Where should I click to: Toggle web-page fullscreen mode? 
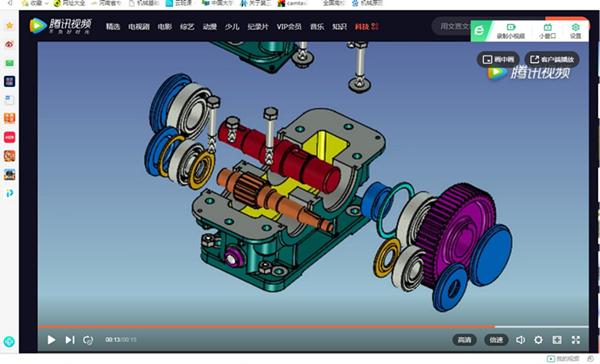(557, 340)
